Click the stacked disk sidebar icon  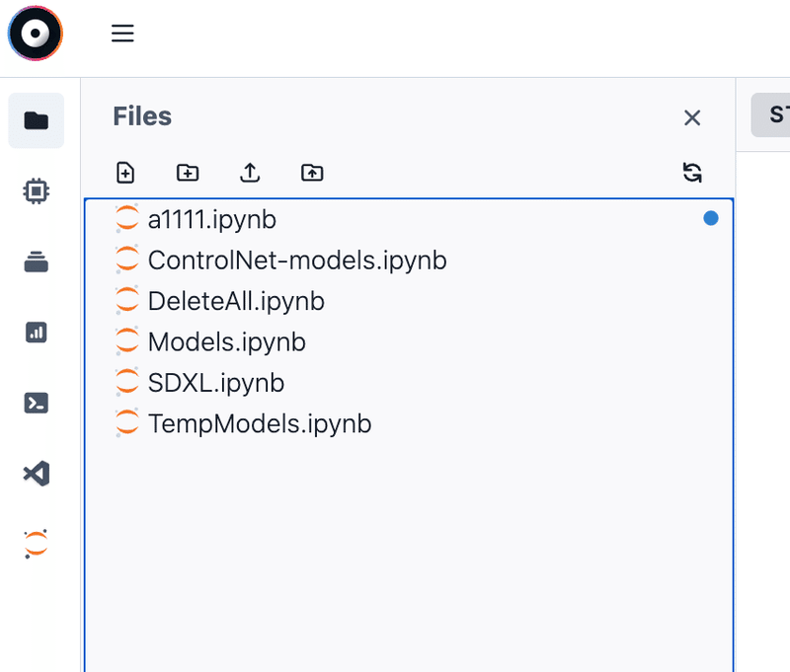click(37, 261)
